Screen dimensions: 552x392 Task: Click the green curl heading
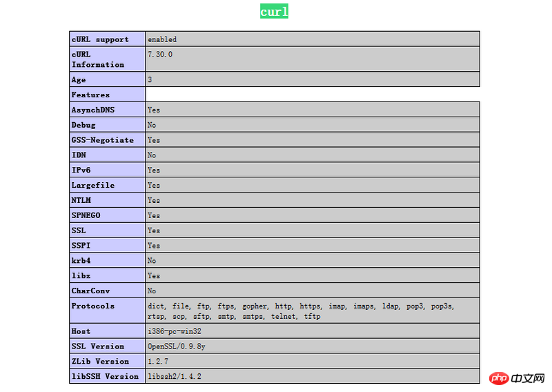coord(274,11)
